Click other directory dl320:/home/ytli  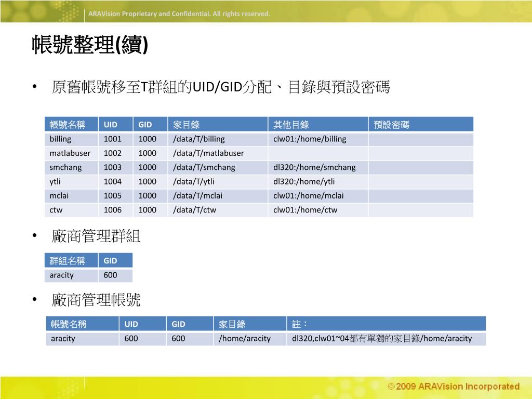pyautogui.click(x=304, y=181)
